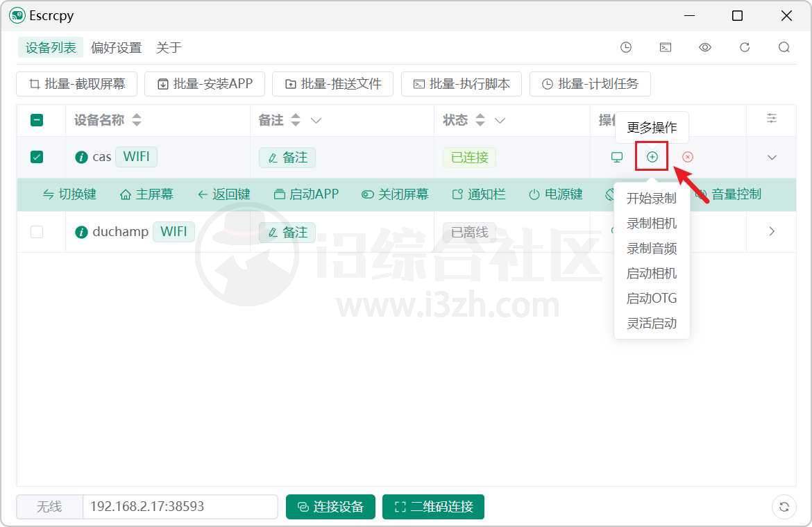Uncheck the cas device checkbox
Image resolution: width=812 pixels, height=527 pixels.
(x=37, y=157)
